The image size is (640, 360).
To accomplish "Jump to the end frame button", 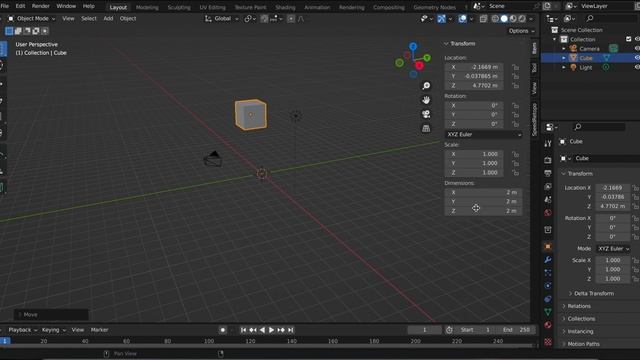I will tap(291, 330).
